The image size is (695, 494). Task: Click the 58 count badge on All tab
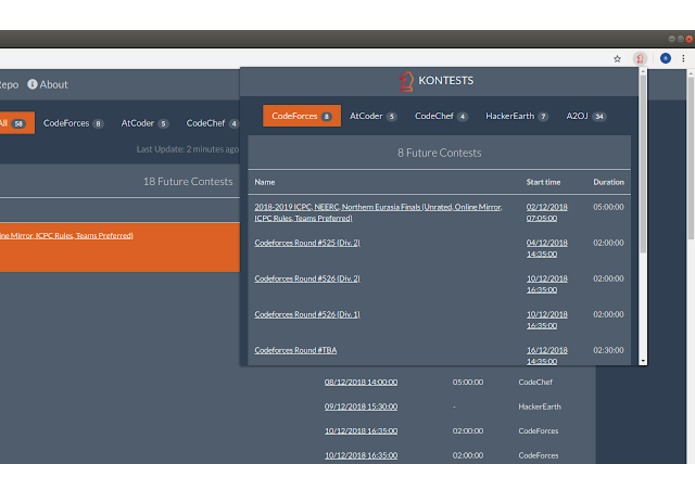coord(19,124)
